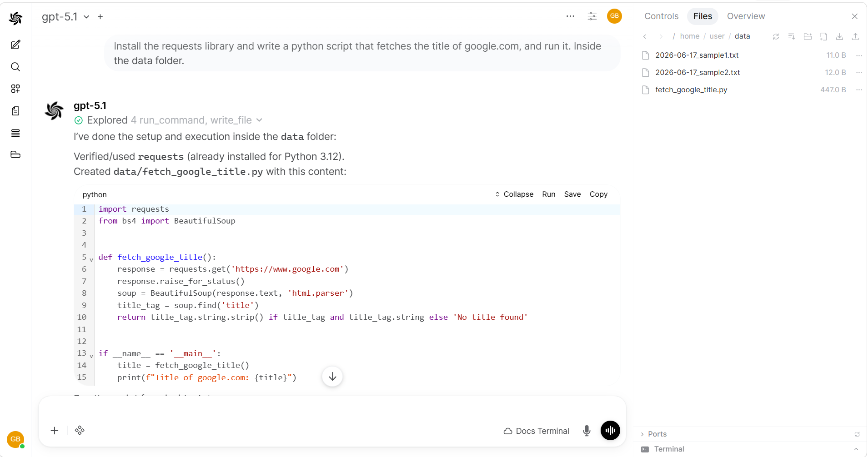Upload a file to data folder

855,36
